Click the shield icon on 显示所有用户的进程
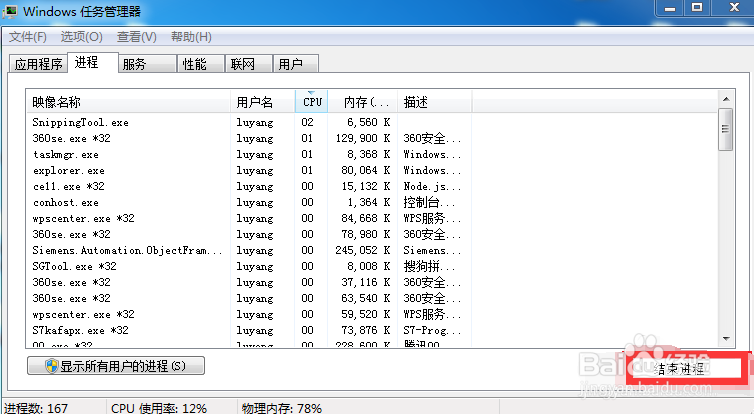754x414 pixels. [51, 366]
